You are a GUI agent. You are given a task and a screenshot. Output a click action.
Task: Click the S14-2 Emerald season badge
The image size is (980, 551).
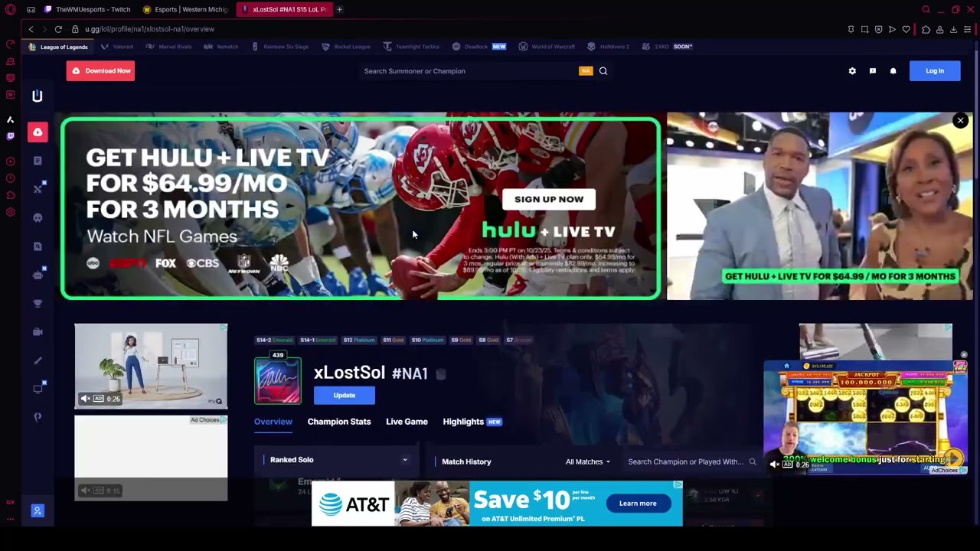click(x=274, y=340)
